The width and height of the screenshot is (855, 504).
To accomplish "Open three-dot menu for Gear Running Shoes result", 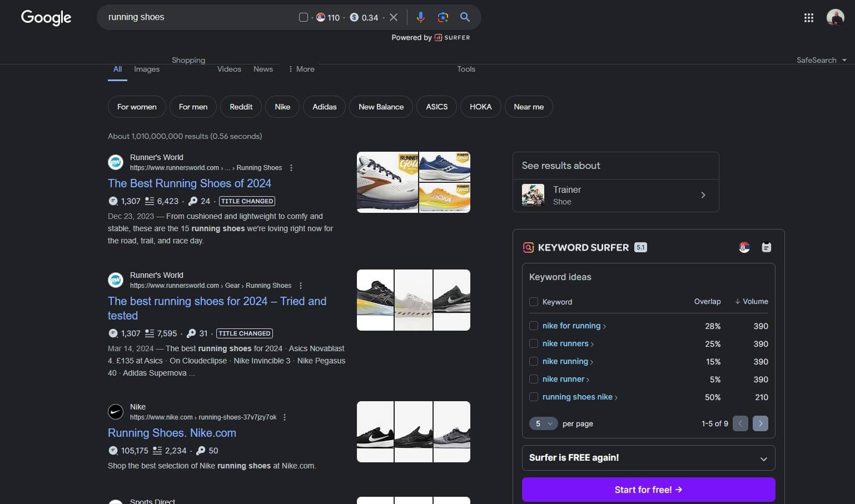I will tap(301, 286).
